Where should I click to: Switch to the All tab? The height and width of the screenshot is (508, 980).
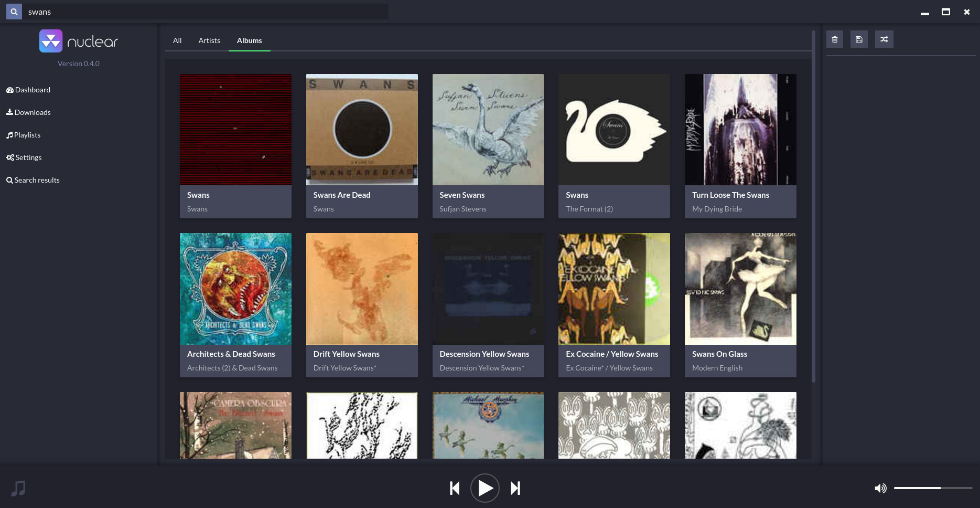point(177,40)
